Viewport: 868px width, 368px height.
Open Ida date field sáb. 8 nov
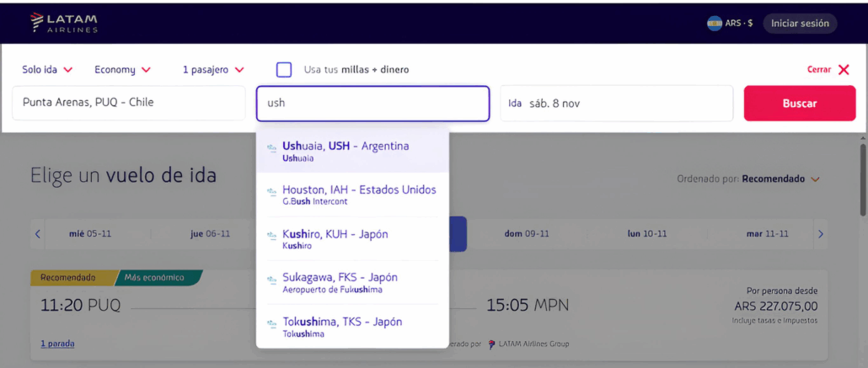pos(617,103)
